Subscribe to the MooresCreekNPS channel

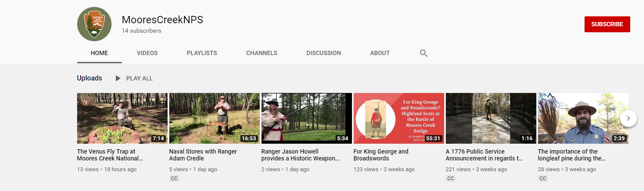coord(607,24)
